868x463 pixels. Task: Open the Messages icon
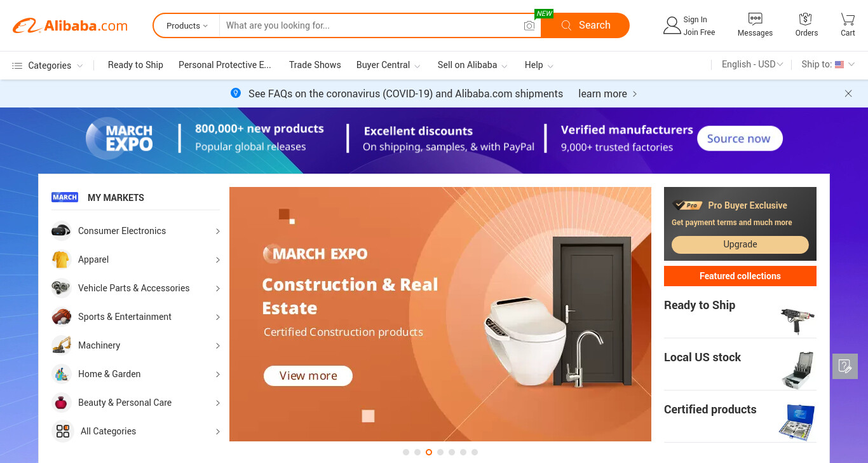pyautogui.click(x=755, y=18)
